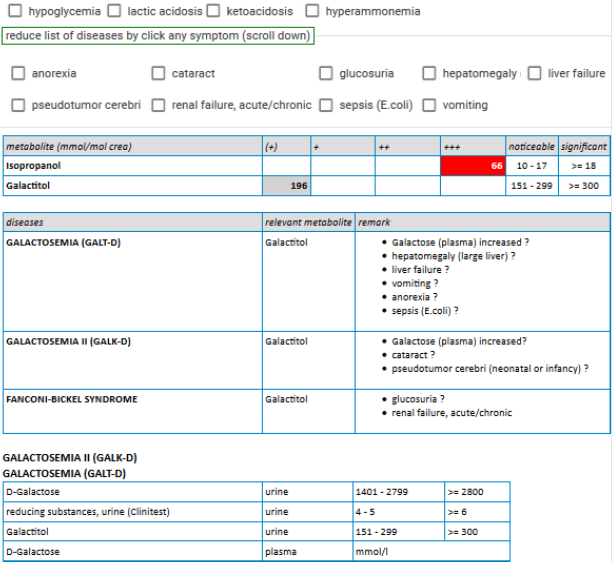
Task: Toggle the glucosuria symptom checkbox
Action: (x=326, y=73)
